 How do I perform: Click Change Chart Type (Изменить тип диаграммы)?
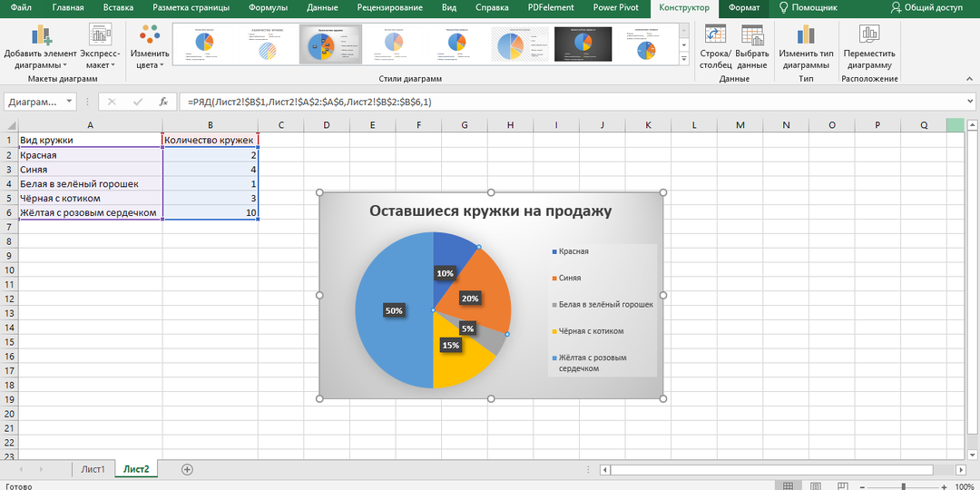pos(806,47)
